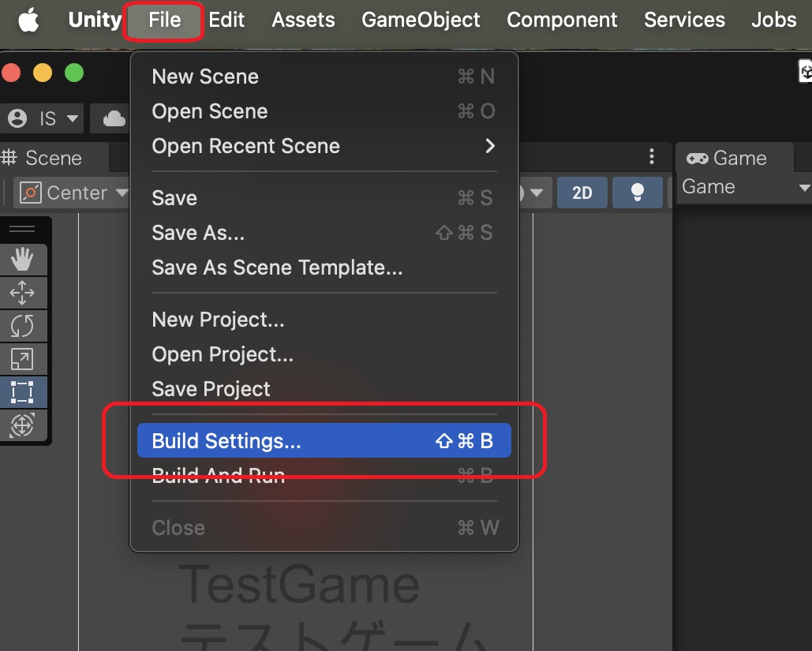Expand Open Recent Scene submenu
Screen dimensions: 812x651
[324, 146]
